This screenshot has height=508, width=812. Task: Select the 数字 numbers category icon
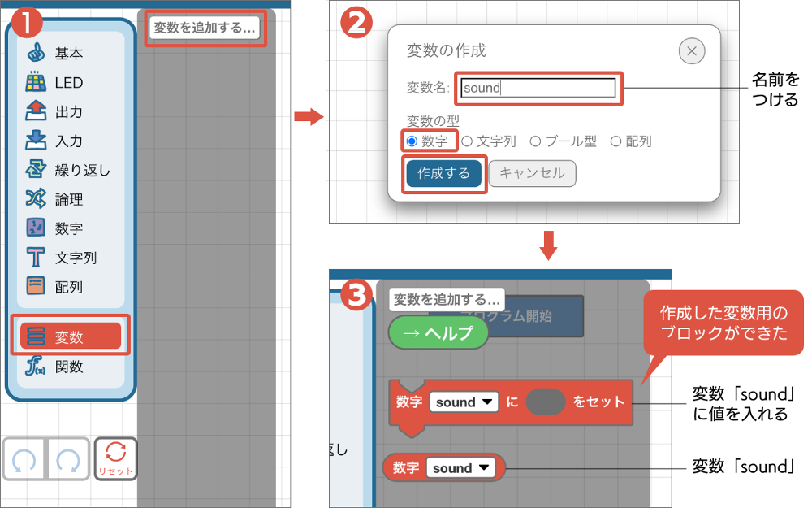coord(36,228)
